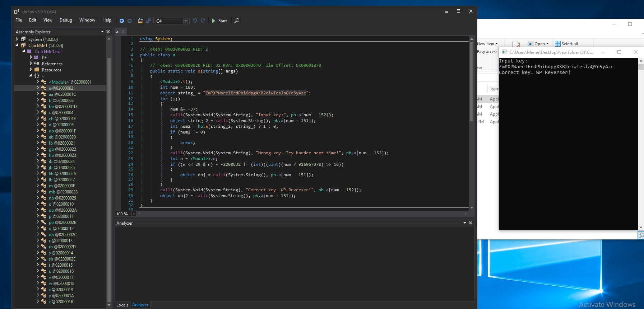
Task: Click the class icon beside 'pb @0200002B'
Action: (43, 222)
